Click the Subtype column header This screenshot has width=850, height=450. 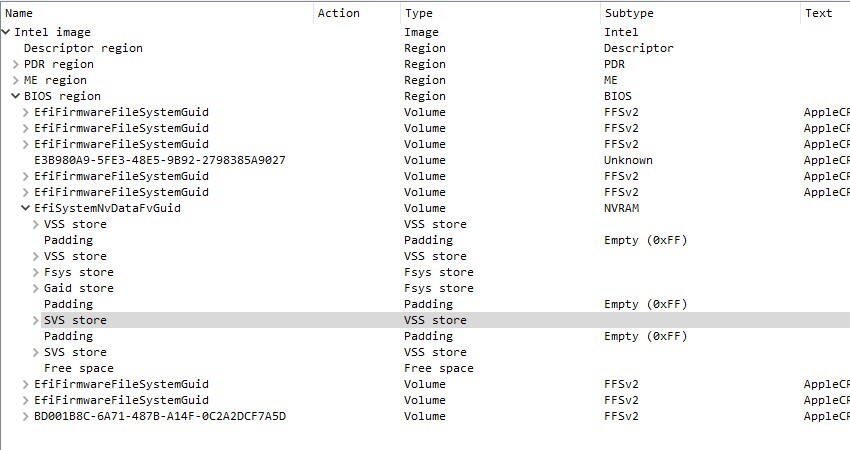click(x=628, y=13)
